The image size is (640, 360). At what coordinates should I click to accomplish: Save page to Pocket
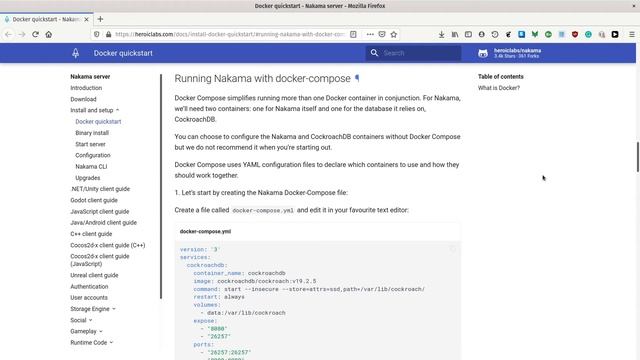coord(382,35)
